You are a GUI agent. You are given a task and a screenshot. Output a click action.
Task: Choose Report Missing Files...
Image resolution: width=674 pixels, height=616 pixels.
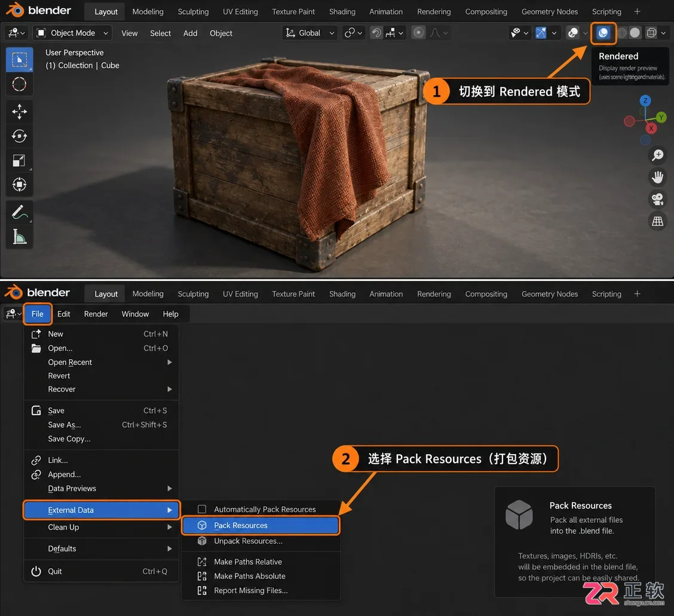click(261, 591)
